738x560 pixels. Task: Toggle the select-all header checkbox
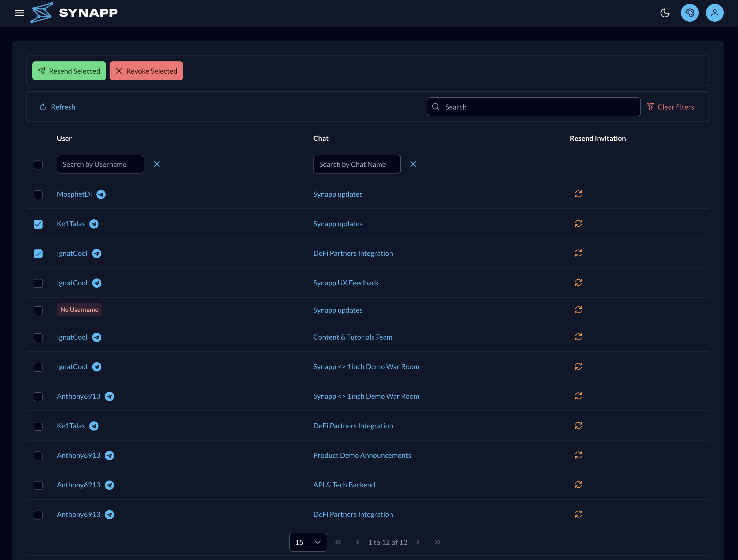pyautogui.click(x=38, y=165)
